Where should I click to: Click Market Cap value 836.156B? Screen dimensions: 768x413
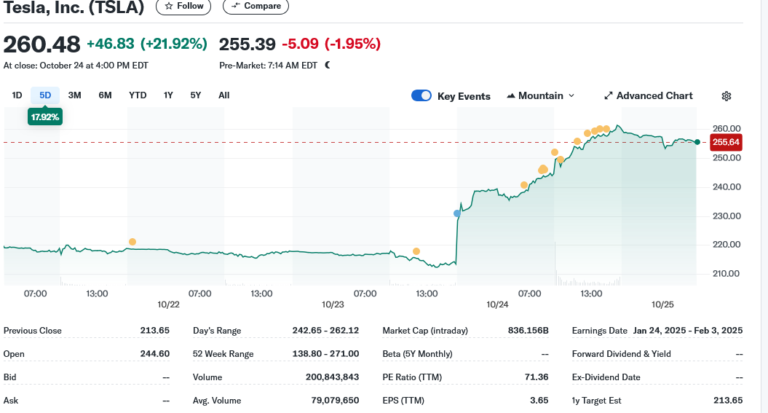[528, 330]
